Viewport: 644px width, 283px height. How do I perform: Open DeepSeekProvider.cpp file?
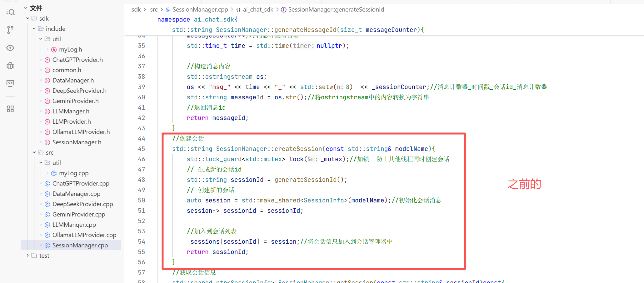pos(82,204)
